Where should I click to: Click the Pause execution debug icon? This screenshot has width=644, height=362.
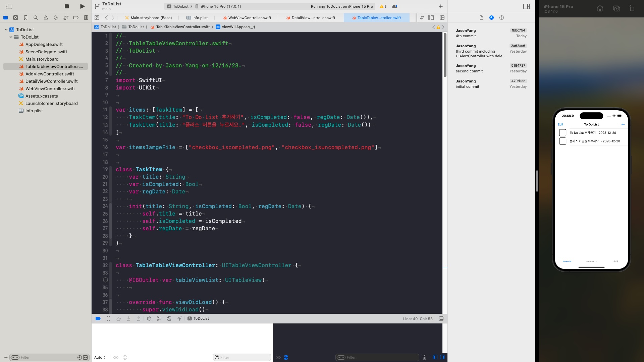pyautogui.click(x=108, y=319)
